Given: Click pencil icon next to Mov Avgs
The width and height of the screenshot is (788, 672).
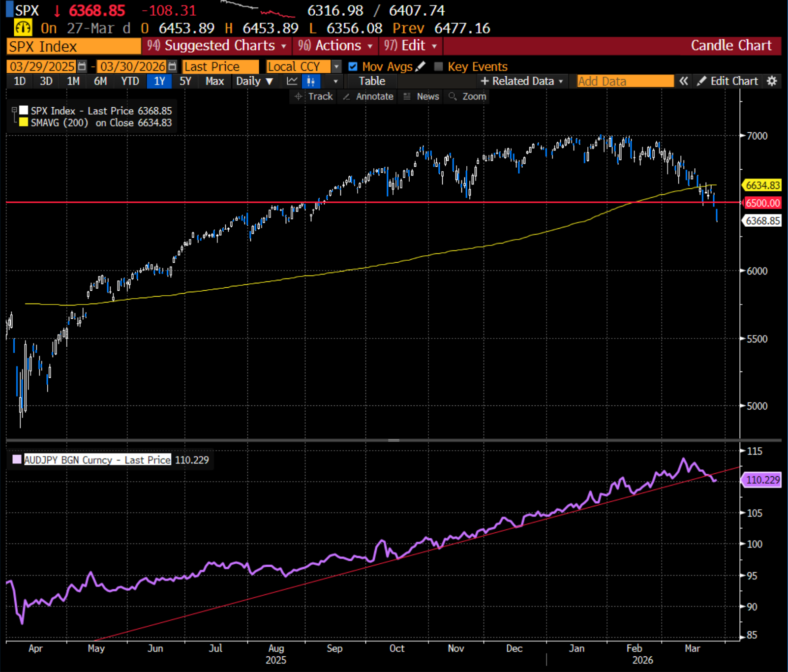Looking at the screenshot, I should 420,66.
